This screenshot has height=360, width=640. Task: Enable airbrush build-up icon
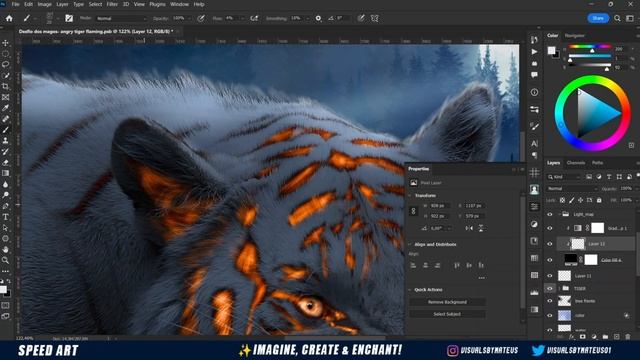[254, 18]
